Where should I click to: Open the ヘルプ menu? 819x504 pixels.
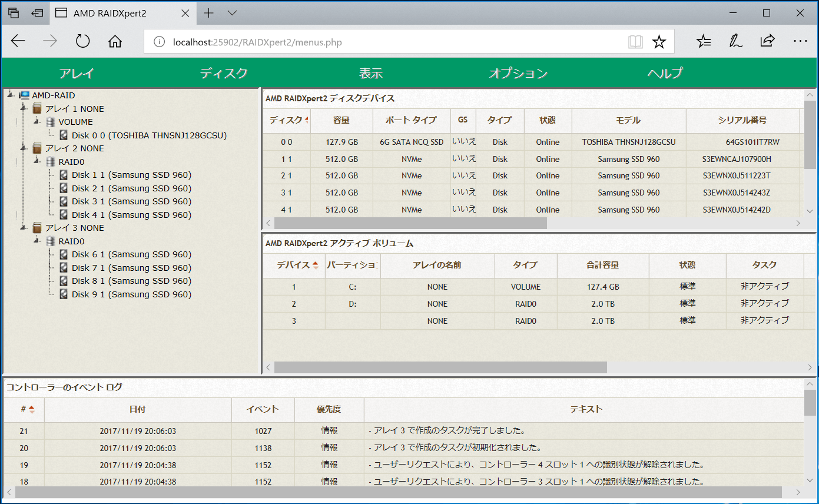(x=665, y=74)
